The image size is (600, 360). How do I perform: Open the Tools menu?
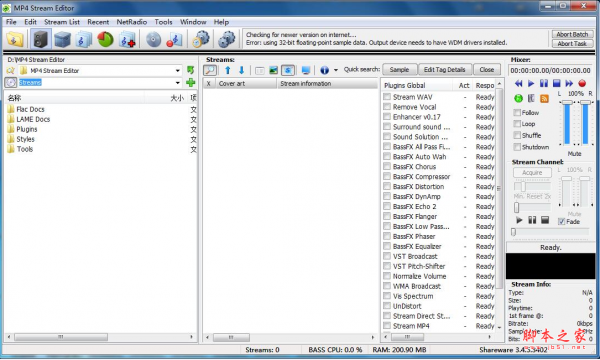[163, 22]
